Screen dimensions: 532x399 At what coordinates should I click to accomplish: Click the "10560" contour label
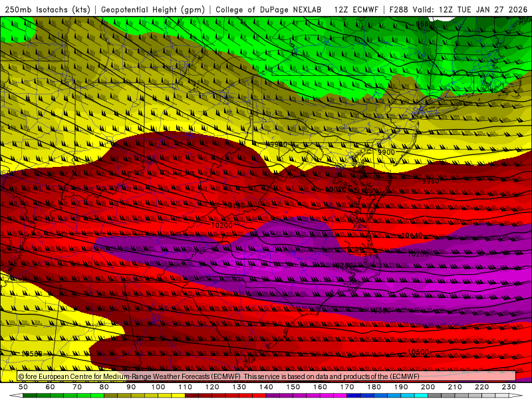(x=32, y=354)
